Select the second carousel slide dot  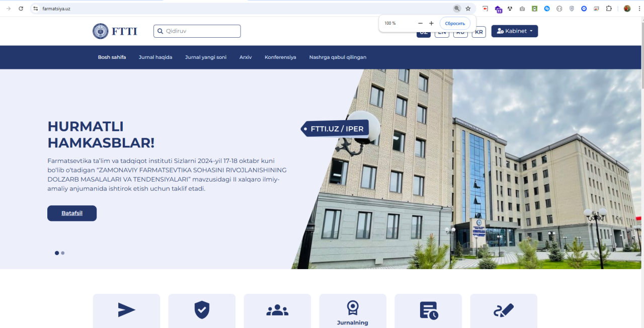point(63,253)
